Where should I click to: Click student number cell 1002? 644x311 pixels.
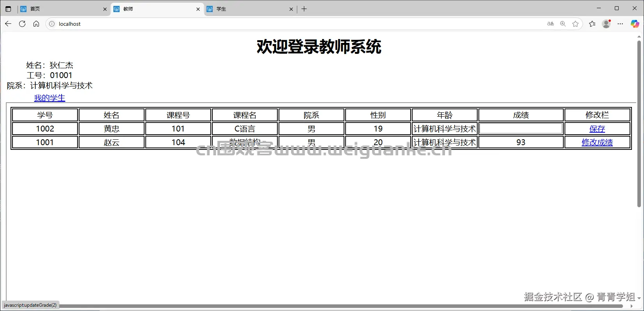[x=45, y=129]
